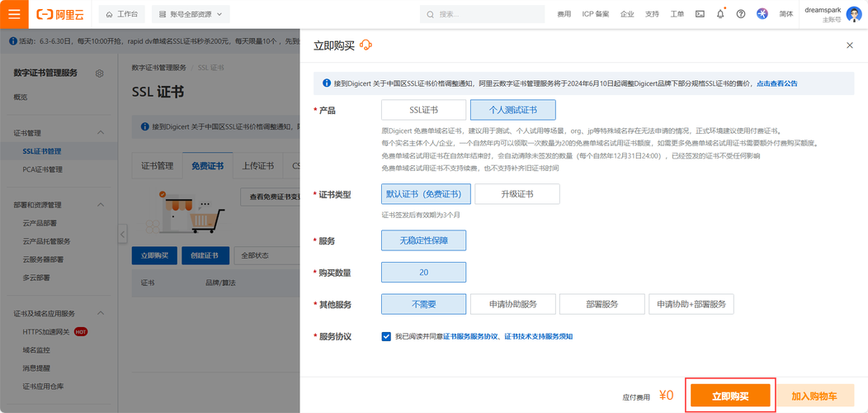Click the headset support icon next to 立即购买 title
This screenshot has height=413, width=868.
coord(366,45)
